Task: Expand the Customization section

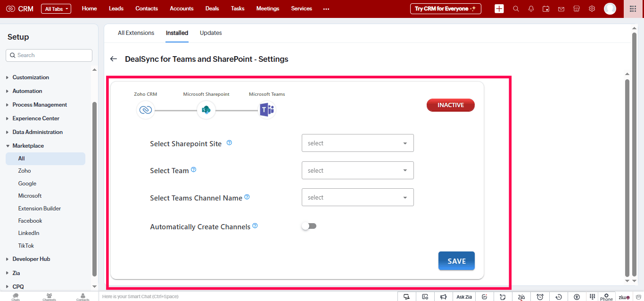Action: [31, 77]
